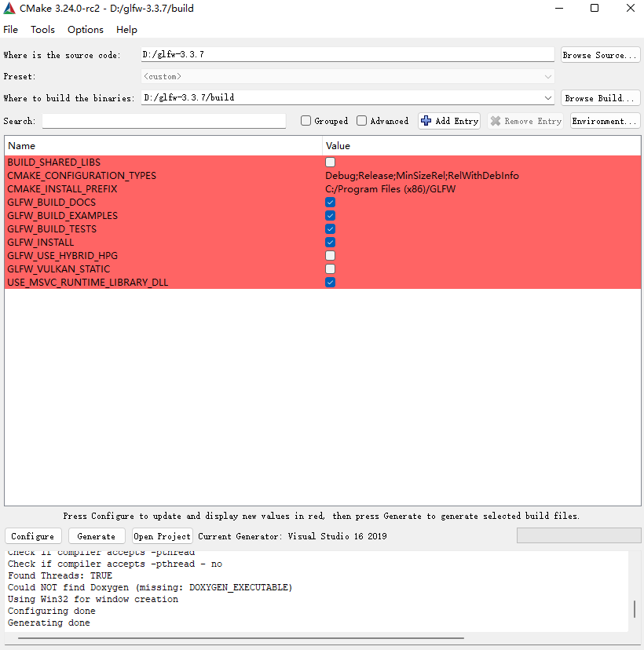644x650 pixels.
Task: Select the GLFW_USE_HYBRID_HPG entry name
Action: click(62, 255)
